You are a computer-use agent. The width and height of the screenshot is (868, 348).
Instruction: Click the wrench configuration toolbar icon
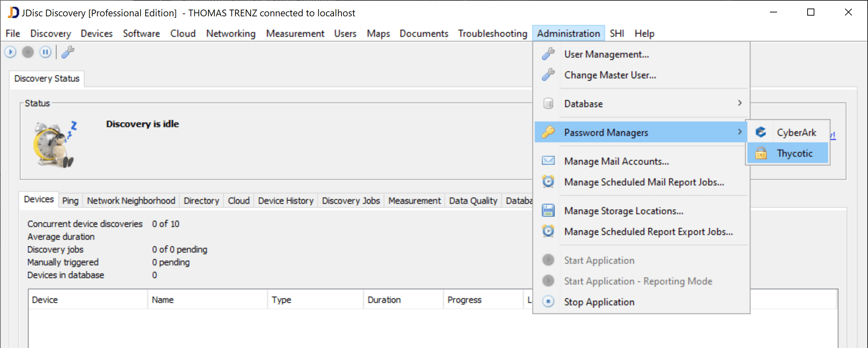coord(68,52)
